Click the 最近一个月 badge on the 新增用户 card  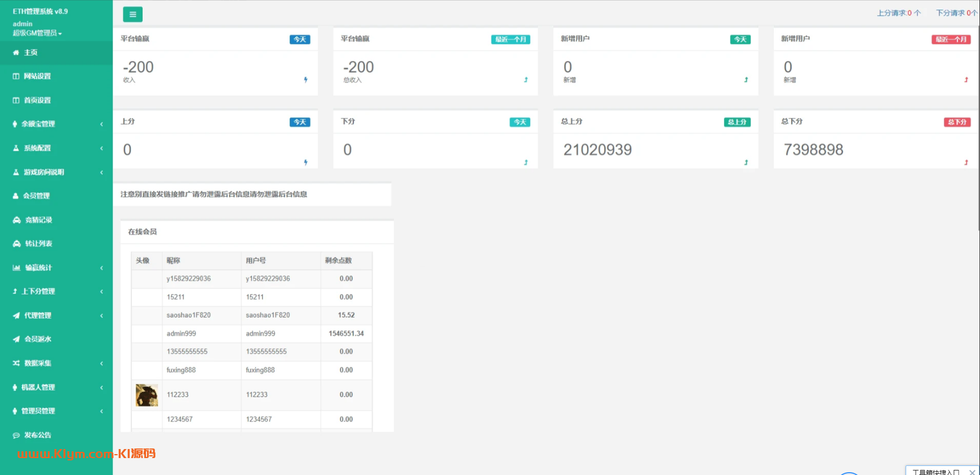(x=951, y=39)
